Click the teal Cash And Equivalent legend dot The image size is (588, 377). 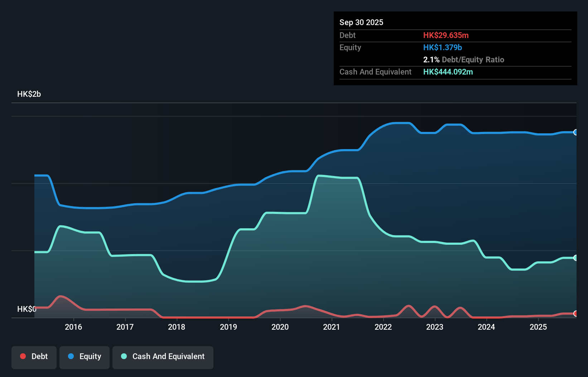tap(123, 356)
